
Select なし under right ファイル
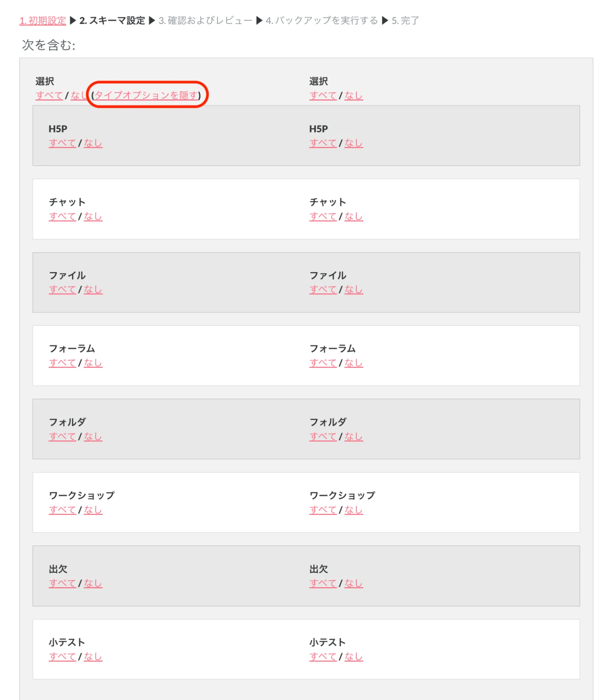(x=354, y=290)
